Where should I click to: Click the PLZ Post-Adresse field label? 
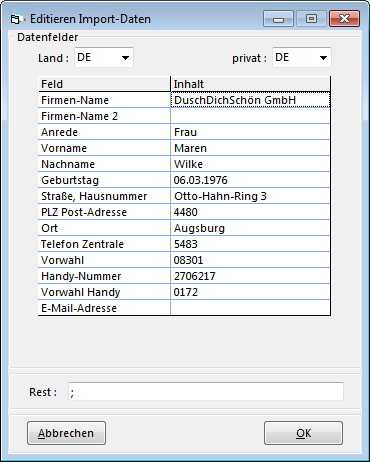tap(104, 212)
